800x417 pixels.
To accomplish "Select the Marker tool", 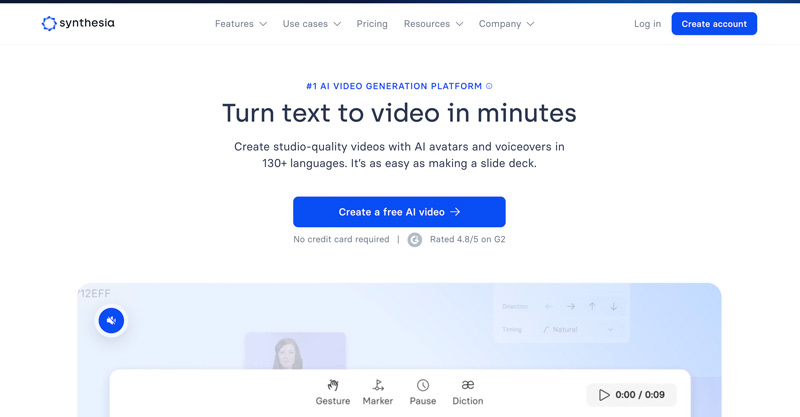I will click(378, 392).
